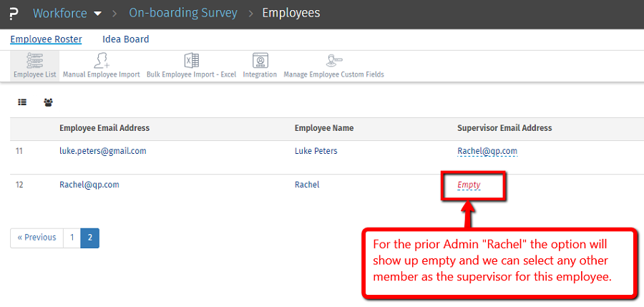
Task: Click the QuestionPro P logo icon
Action: coord(13,14)
